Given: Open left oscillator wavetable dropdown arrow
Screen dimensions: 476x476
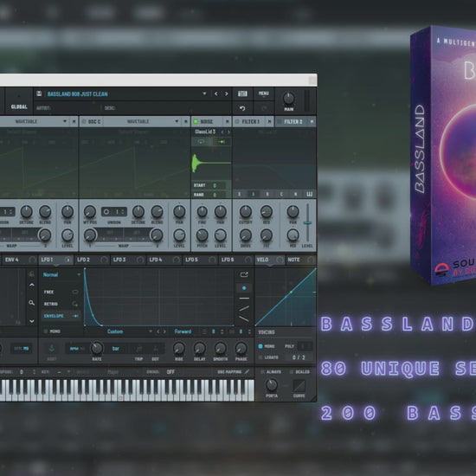Looking at the screenshot, I should [65, 122].
